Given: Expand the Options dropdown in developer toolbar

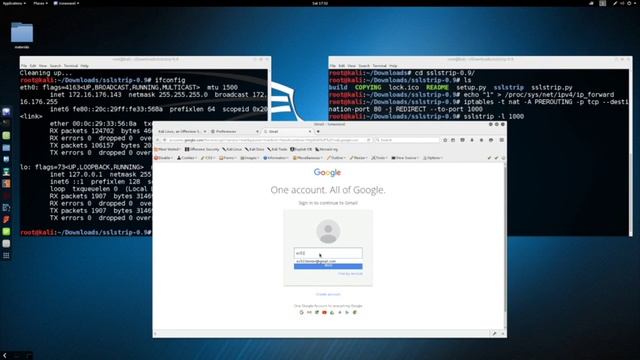Looking at the screenshot, I should 433,158.
